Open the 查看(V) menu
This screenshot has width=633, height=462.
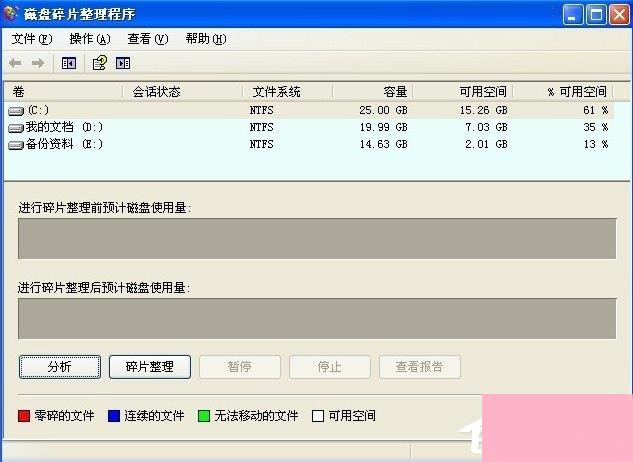[x=148, y=39]
